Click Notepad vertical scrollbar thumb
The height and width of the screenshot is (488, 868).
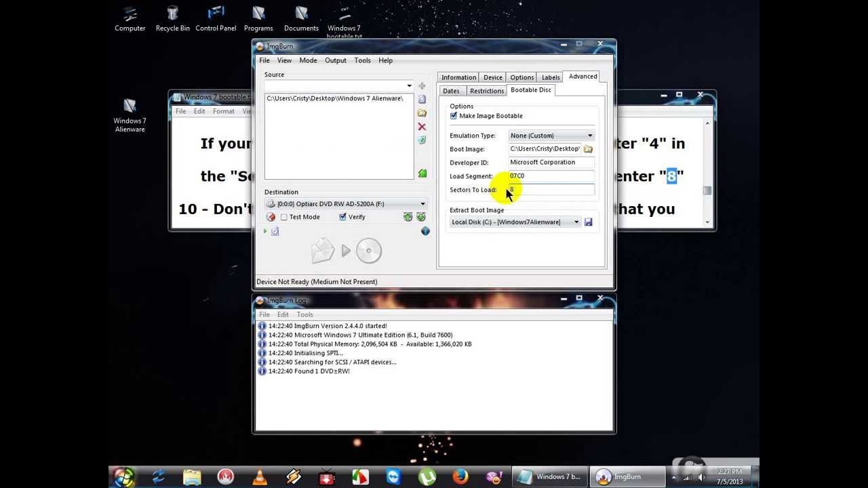tap(707, 190)
